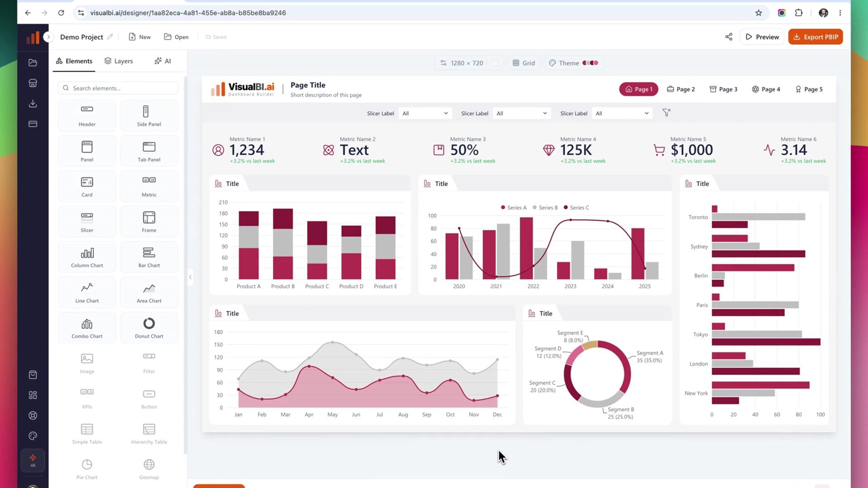Screen dimensions: 868x488
Task: Pick the Slicer element
Action: pyautogui.click(x=87, y=221)
